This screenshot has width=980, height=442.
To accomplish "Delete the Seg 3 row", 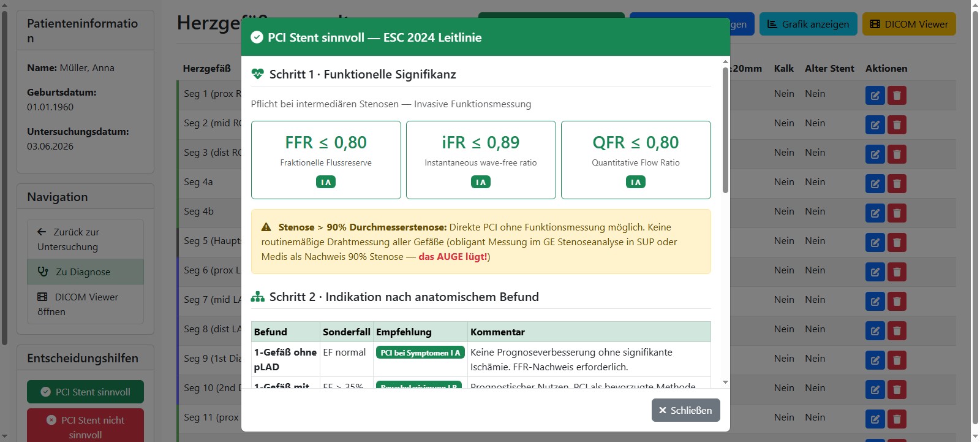I will tap(897, 154).
